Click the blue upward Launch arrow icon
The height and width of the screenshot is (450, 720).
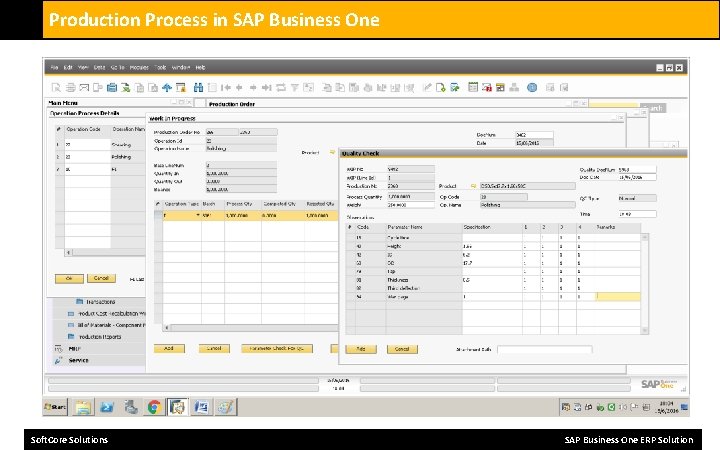point(167,87)
